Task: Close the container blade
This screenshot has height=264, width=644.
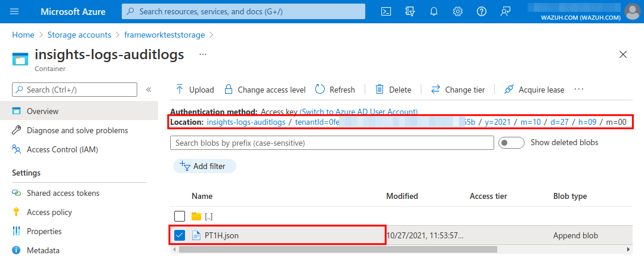Action: pos(623,54)
